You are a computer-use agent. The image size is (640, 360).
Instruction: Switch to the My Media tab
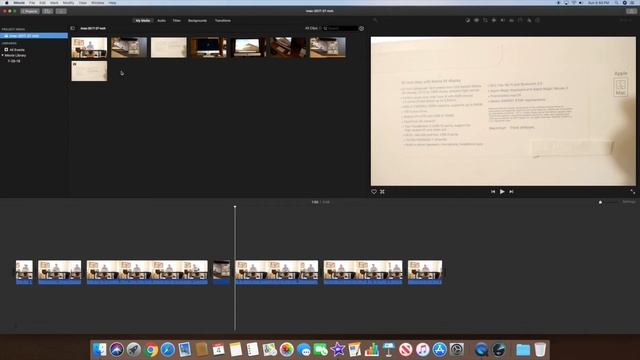(143, 20)
